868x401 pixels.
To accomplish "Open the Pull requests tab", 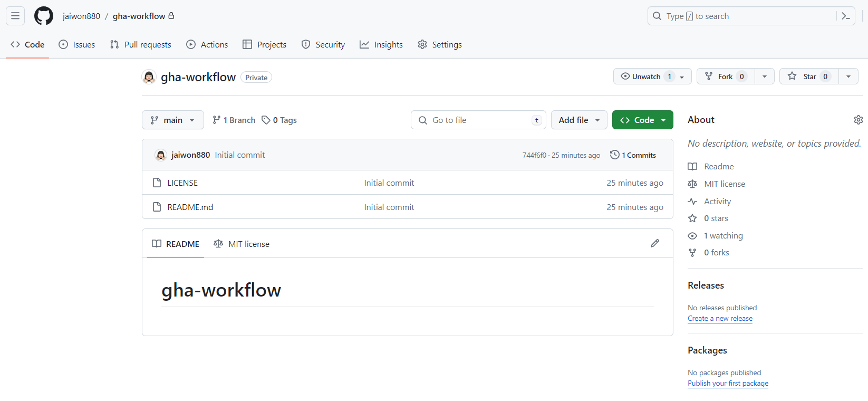I will point(140,44).
